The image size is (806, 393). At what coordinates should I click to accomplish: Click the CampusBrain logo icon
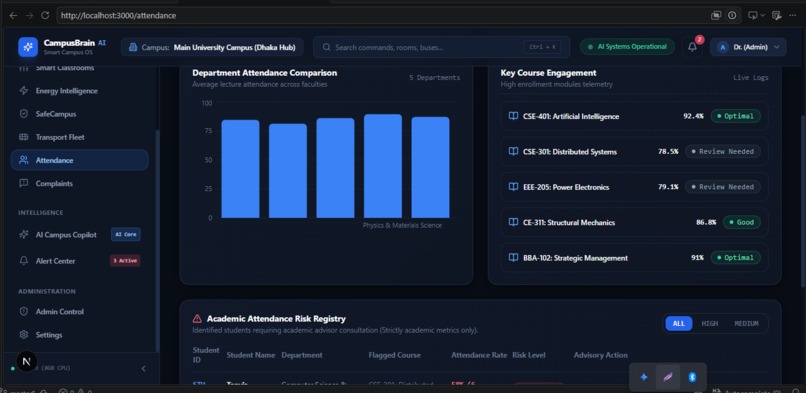click(x=28, y=47)
